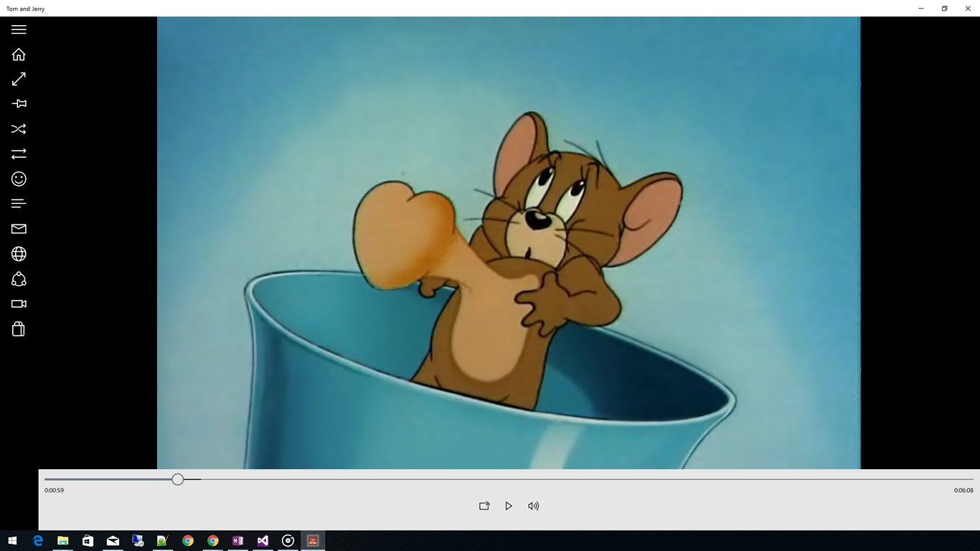
Task: Play the video with the play button
Action: point(509,506)
